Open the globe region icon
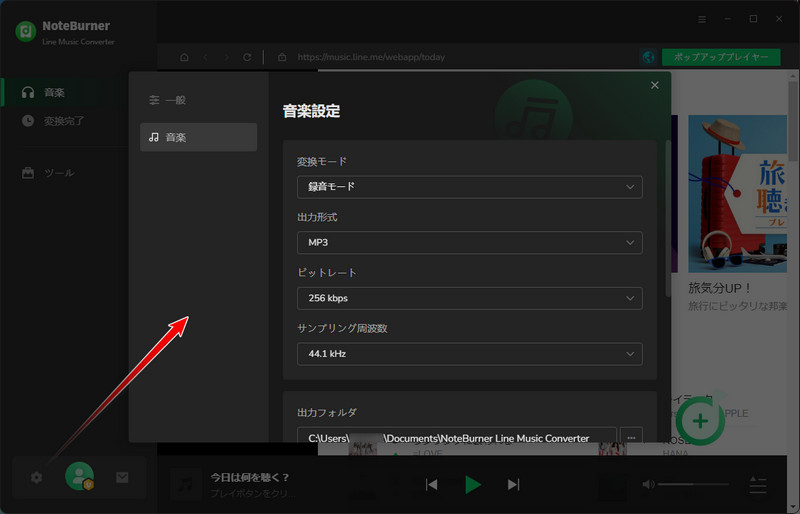The height and width of the screenshot is (514, 800). click(x=648, y=57)
